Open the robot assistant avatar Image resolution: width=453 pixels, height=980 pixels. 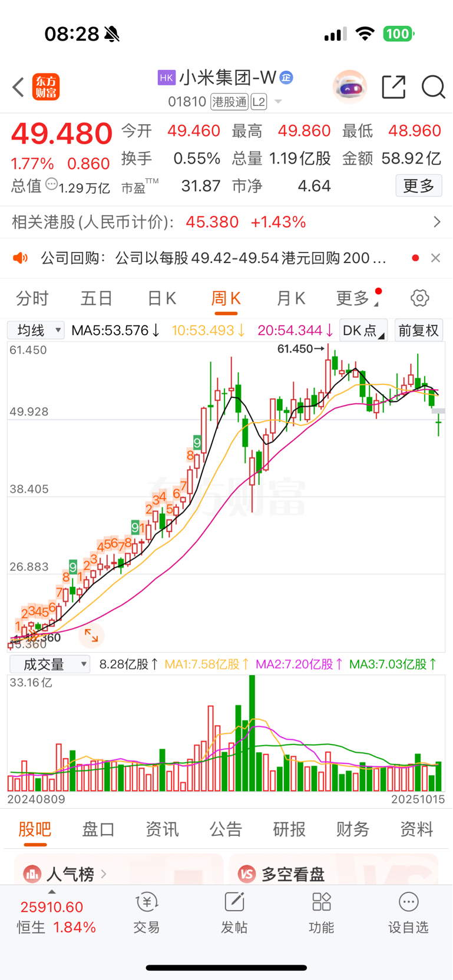point(350,87)
